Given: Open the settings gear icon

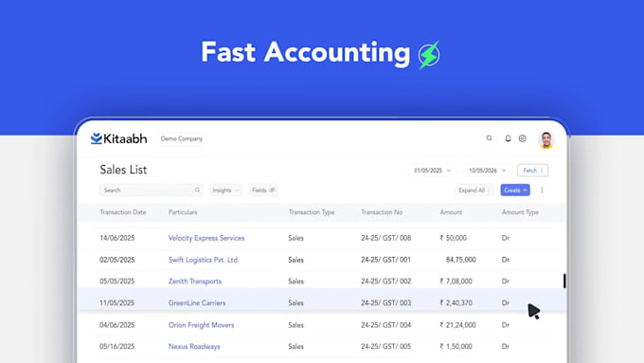Looking at the screenshot, I should click(x=523, y=138).
